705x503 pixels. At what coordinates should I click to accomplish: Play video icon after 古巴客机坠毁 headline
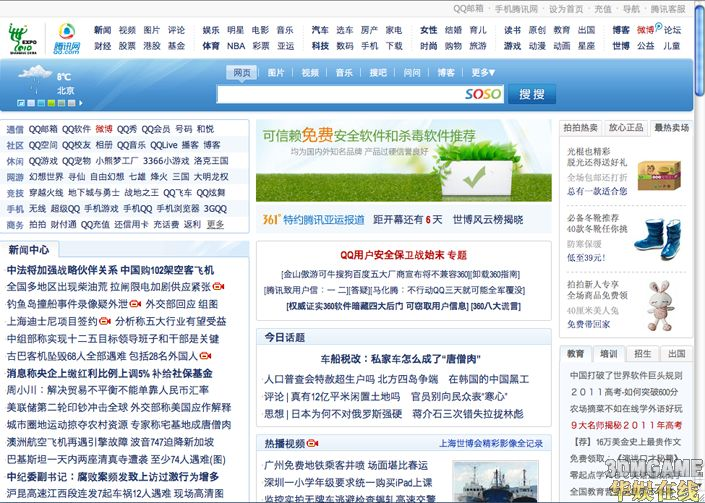click(205, 356)
